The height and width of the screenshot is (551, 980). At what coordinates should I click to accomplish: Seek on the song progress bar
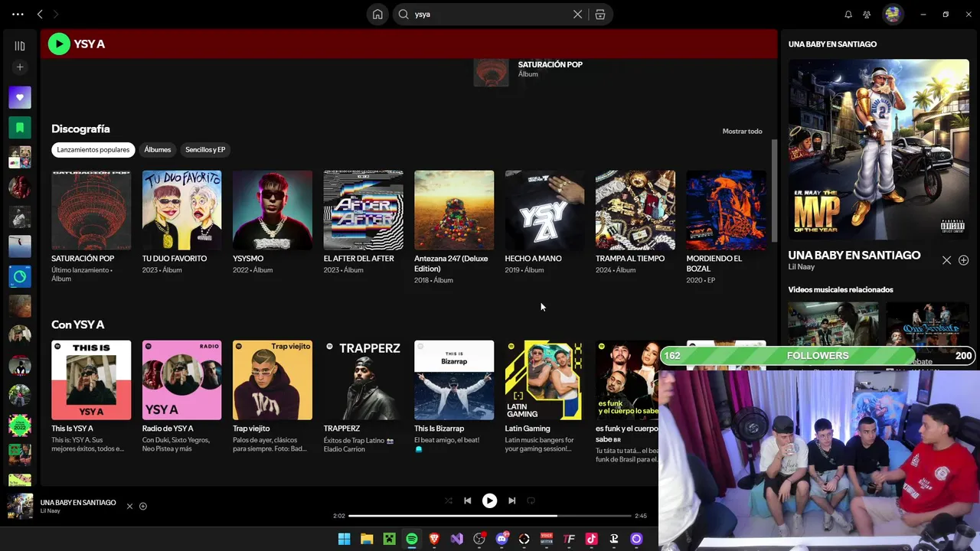pyautogui.click(x=490, y=516)
